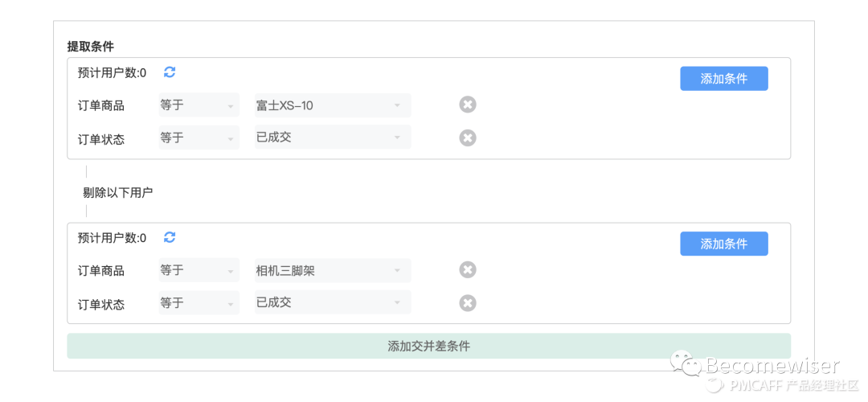The width and height of the screenshot is (868, 402).
Task: Open the 富士XS-10 product dropdown
Action: tap(333, 105)
